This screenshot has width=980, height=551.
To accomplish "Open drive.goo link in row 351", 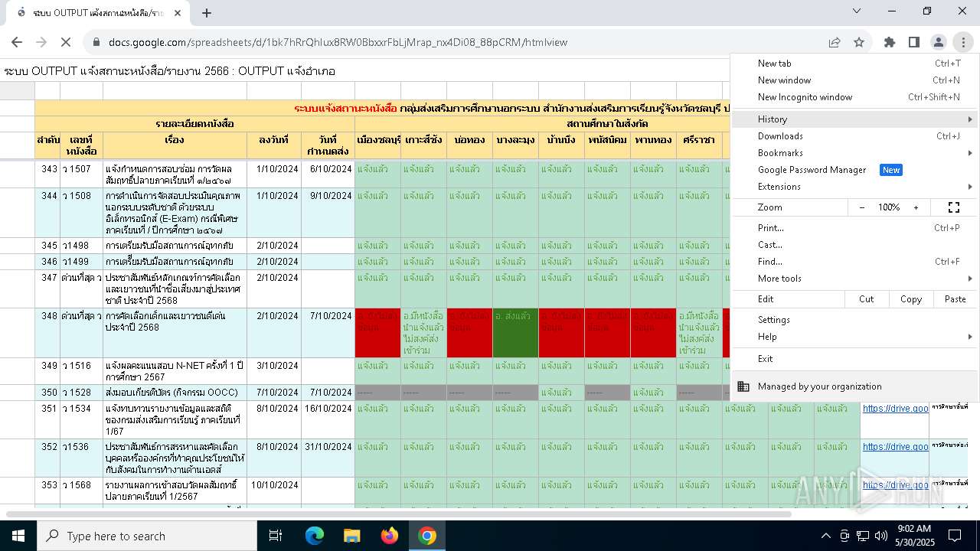I will (x=895, y=409).
